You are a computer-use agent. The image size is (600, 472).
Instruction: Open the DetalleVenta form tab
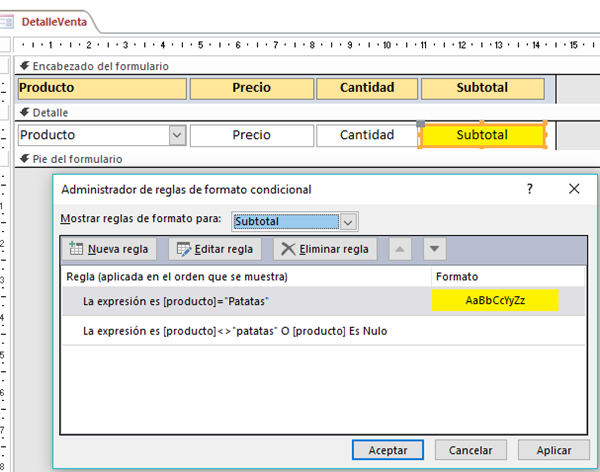pyautogui.click(x=53, y=21)
